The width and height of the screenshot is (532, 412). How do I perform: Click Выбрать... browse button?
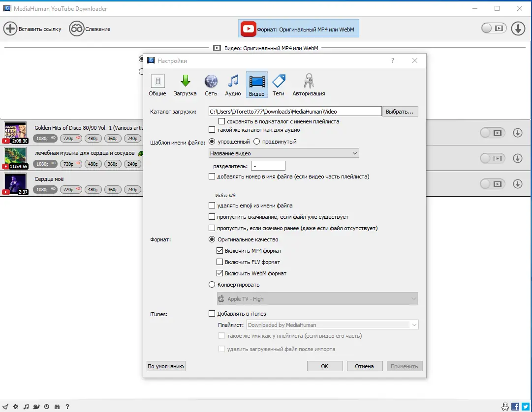click(400, 112)
